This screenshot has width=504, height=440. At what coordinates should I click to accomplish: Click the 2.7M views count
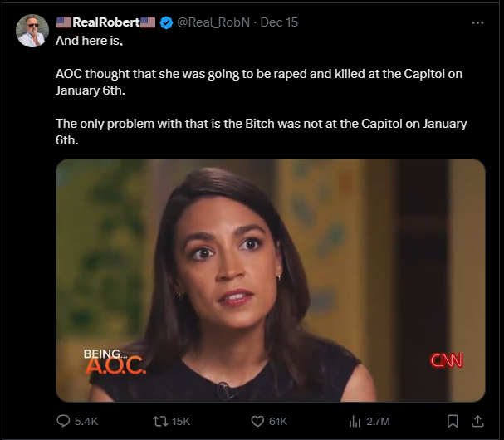click(x=379, y=422)
